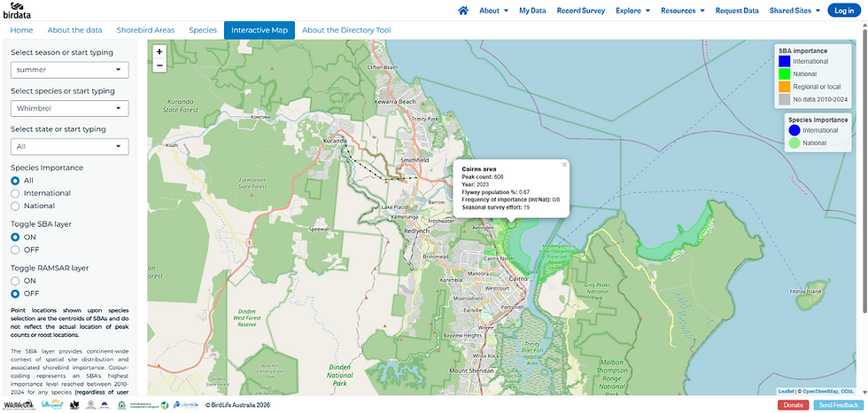Click the red Donate button
The width and height of the screenshot is (868, 413).
[794, 405]
